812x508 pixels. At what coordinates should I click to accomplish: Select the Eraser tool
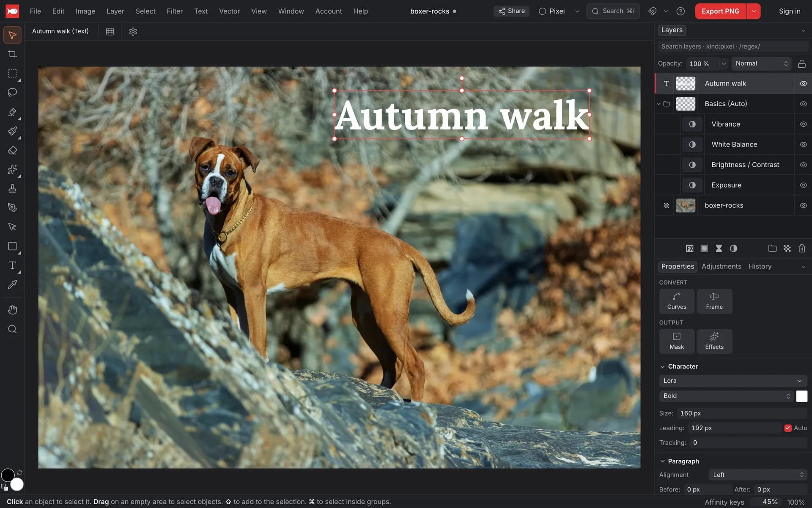coord(12,150)
